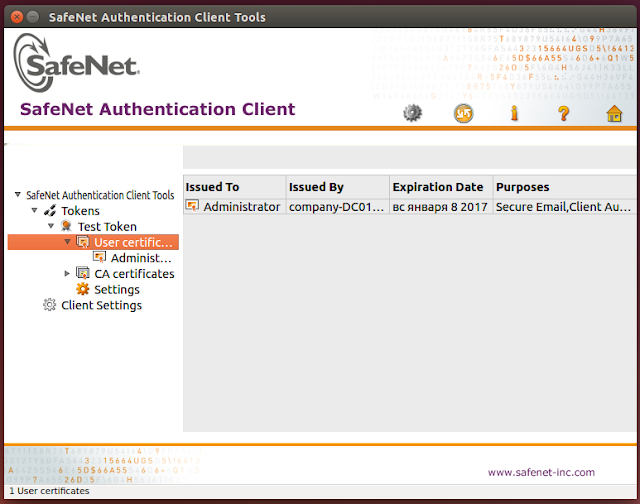The width and height of the screenshot is (640, 504).
Task: Click the Test Token badge icon
Action: [x=66, y=226]
